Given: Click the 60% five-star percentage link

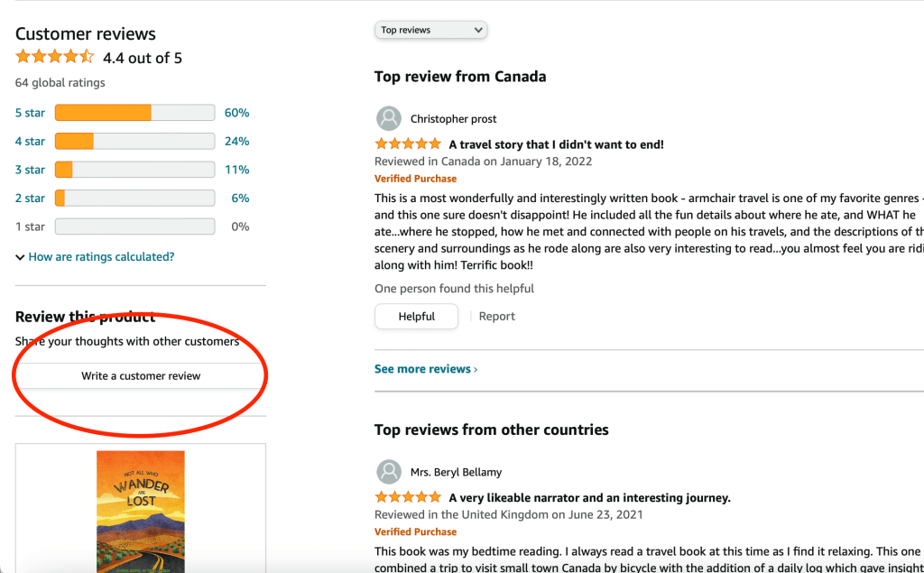Looking at the screenshot, I should click(x=237, y=113).
